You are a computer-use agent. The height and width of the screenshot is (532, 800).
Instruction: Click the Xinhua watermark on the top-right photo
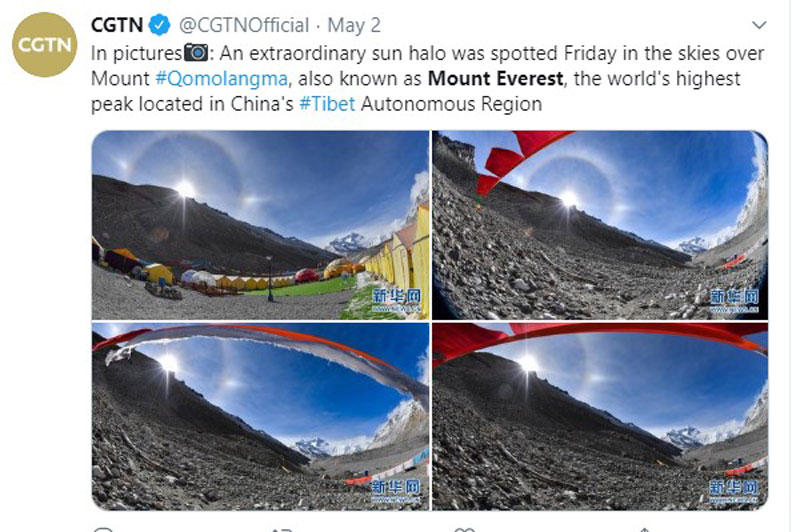734,301
